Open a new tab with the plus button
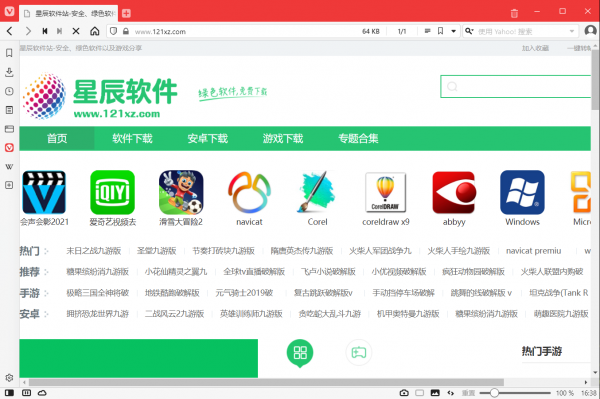 126,13
